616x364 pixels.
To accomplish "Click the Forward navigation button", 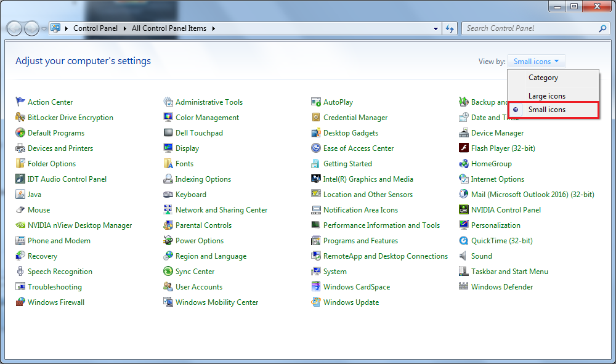I will point(31,29).
